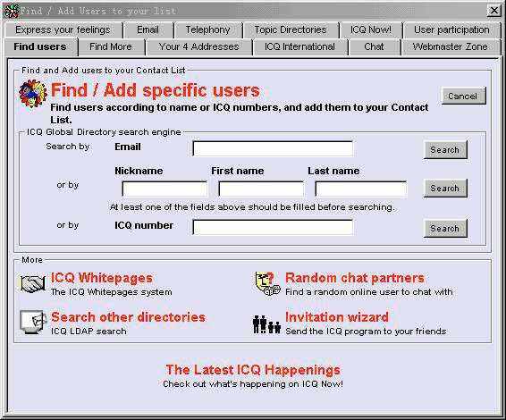Select the Topic Directories tab
The height and width of the screenshot is (420, 506).
[291, 29]
